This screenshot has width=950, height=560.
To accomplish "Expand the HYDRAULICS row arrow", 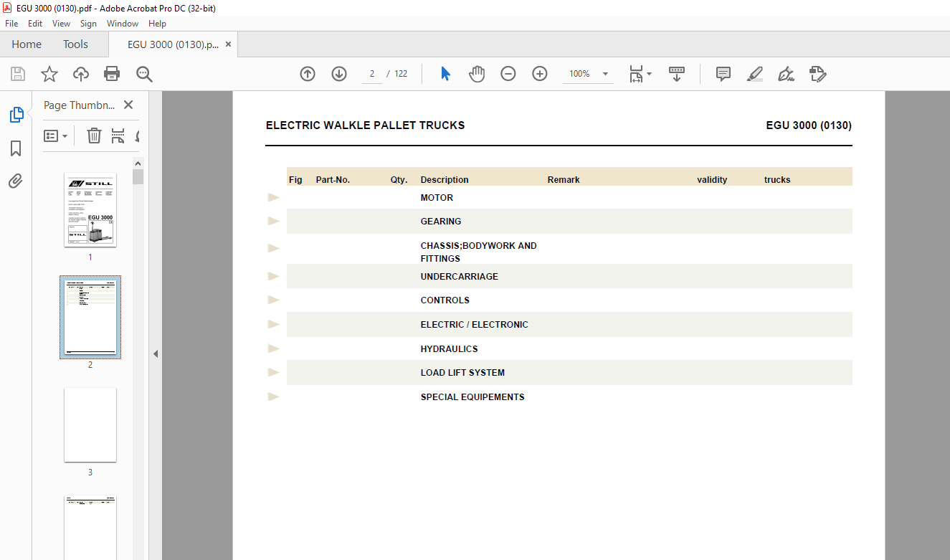I will [273, 348].
